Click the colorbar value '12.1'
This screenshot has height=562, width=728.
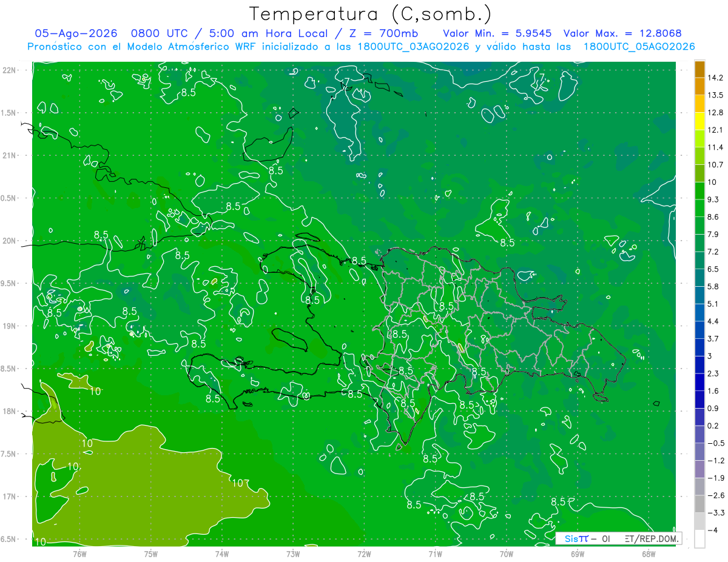716,130
